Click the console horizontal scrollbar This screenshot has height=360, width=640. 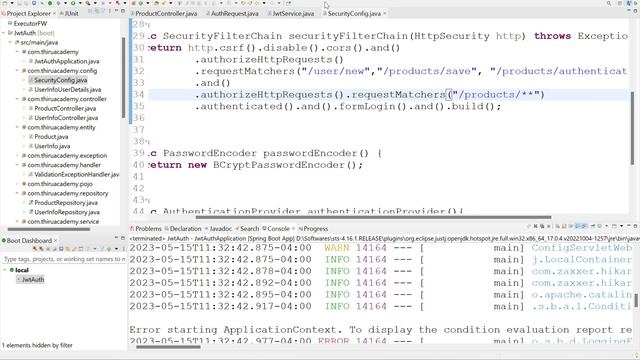168,347
